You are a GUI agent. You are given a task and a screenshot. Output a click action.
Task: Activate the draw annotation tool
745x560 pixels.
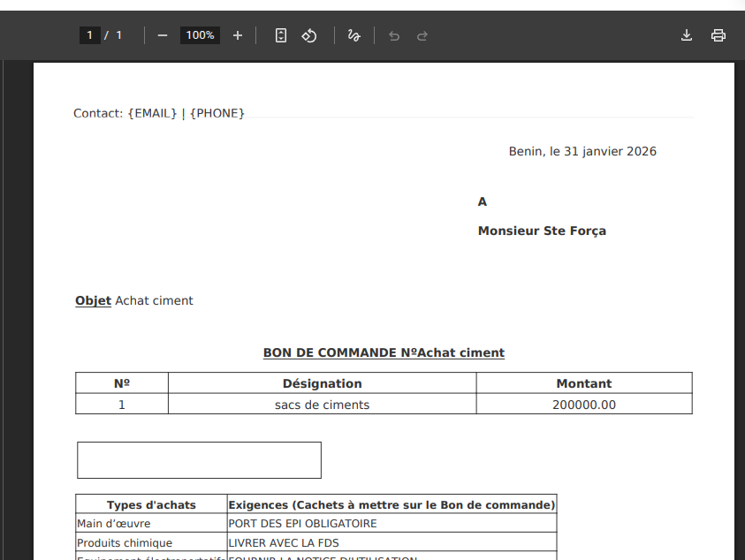(353, 35)
